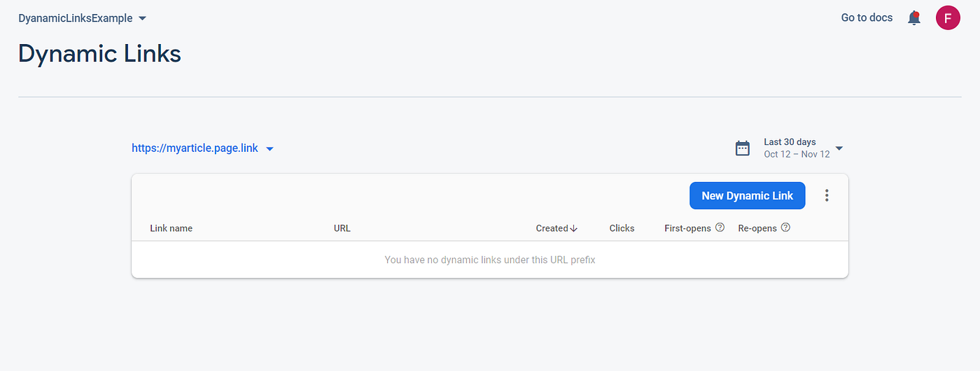
Task: Click the calendar date range icon
Action: click(743, 148)
